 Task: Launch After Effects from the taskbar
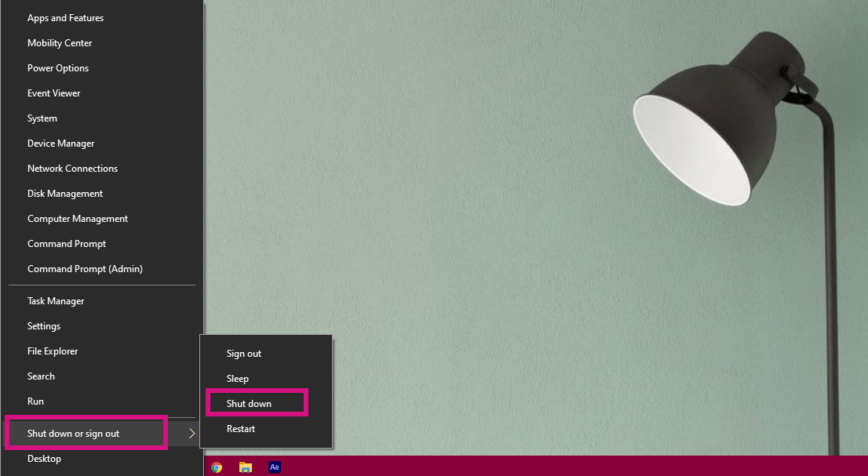pyautogui.click(x=274, y=467)
